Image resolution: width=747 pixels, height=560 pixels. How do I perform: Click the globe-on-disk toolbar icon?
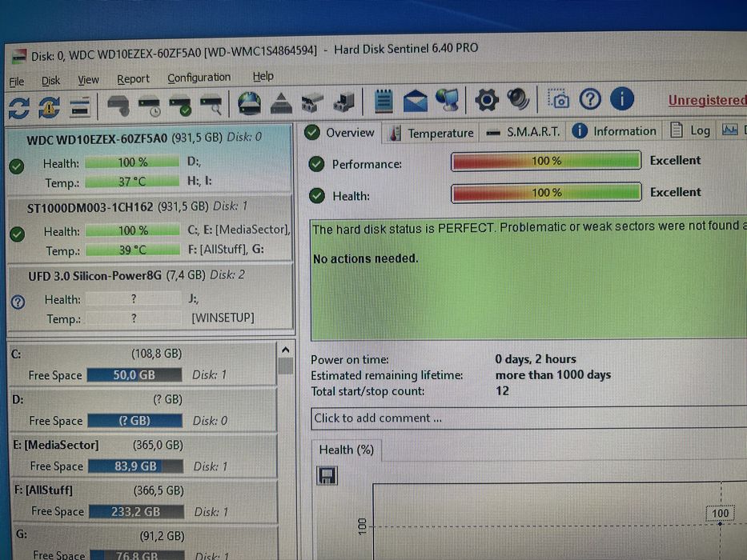pos(249,103)
